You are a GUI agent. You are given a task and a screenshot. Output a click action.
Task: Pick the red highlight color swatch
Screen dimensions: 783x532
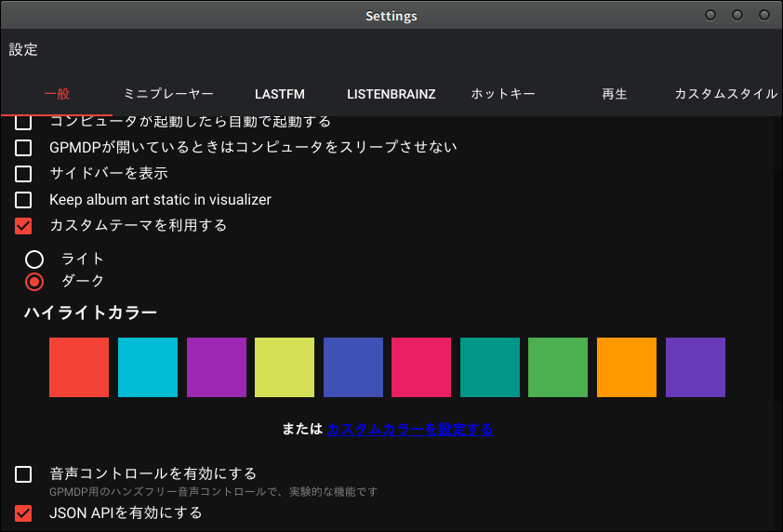point(79,367)
